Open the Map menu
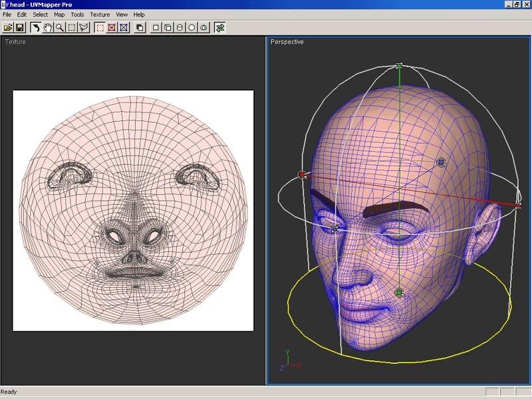532x399 pixels. [59, 15]
